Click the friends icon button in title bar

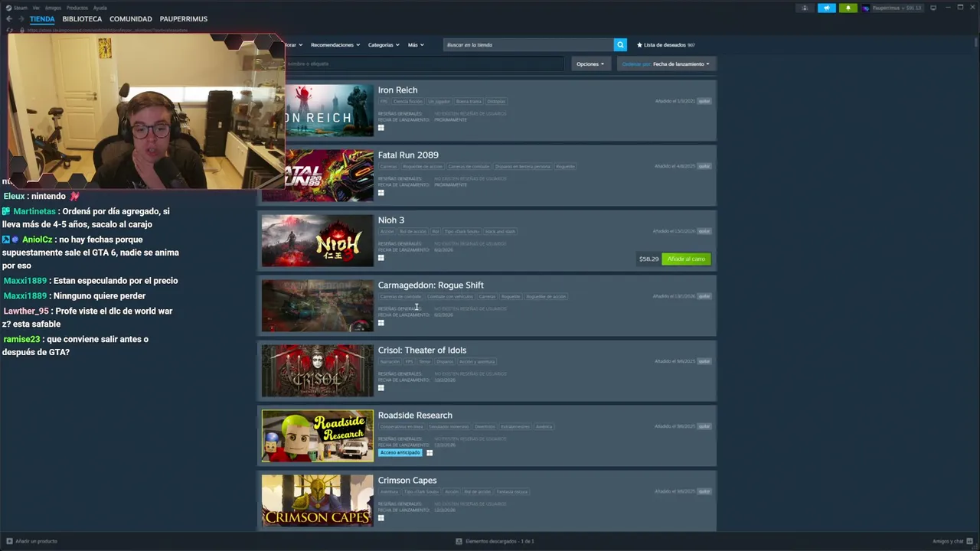pos(804,8)
